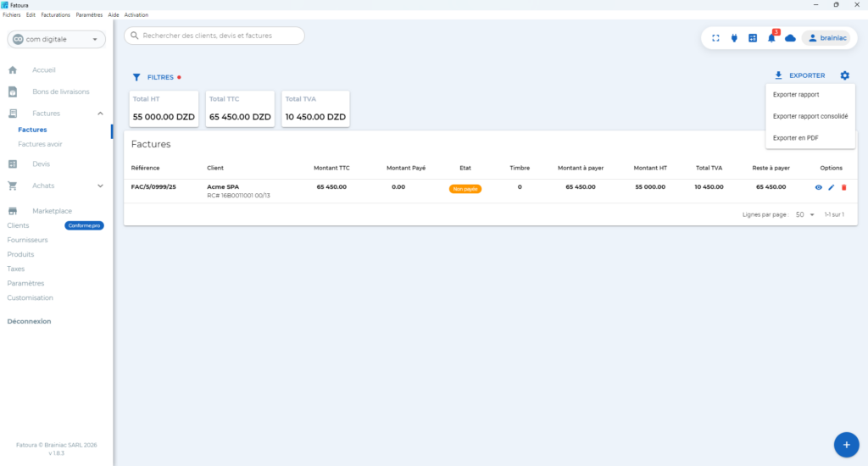View invoice FAC/5/0999/25 with eye icon

pyautogui.click(x=818, y=187)
